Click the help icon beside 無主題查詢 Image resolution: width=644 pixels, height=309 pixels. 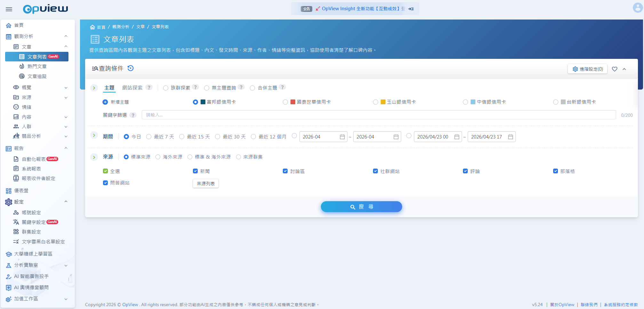(241, 87)
